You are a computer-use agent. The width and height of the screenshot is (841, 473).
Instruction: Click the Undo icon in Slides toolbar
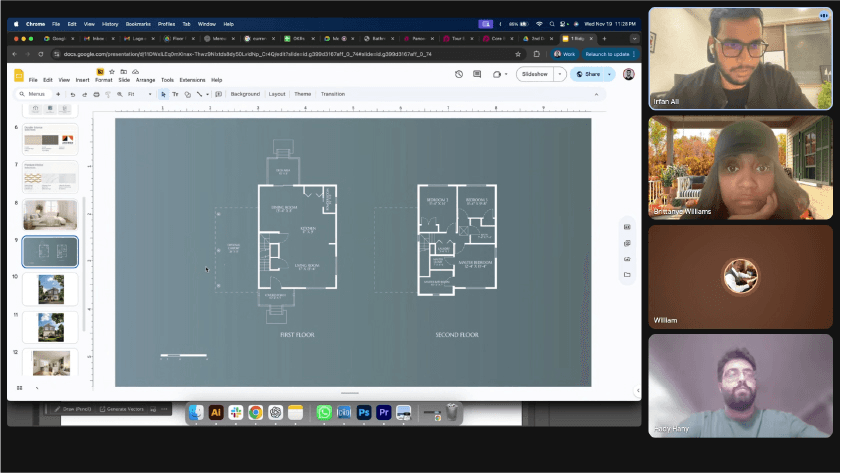click(x=72, y=94)
